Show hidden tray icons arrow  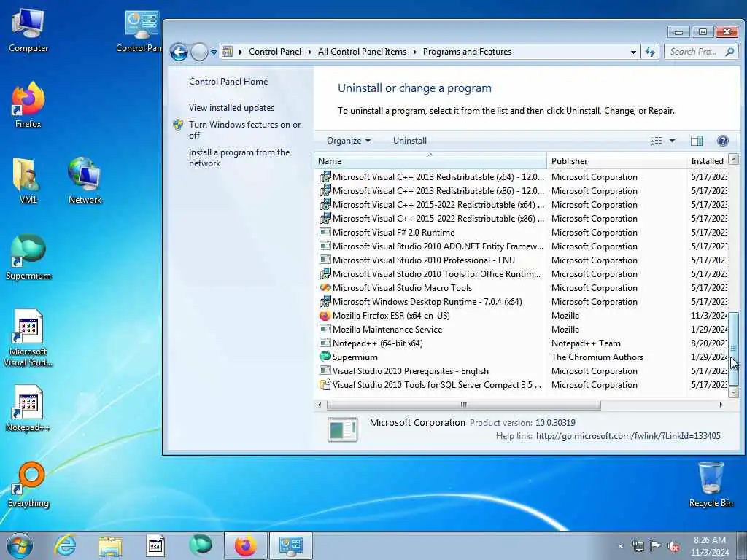coord(620,546)
